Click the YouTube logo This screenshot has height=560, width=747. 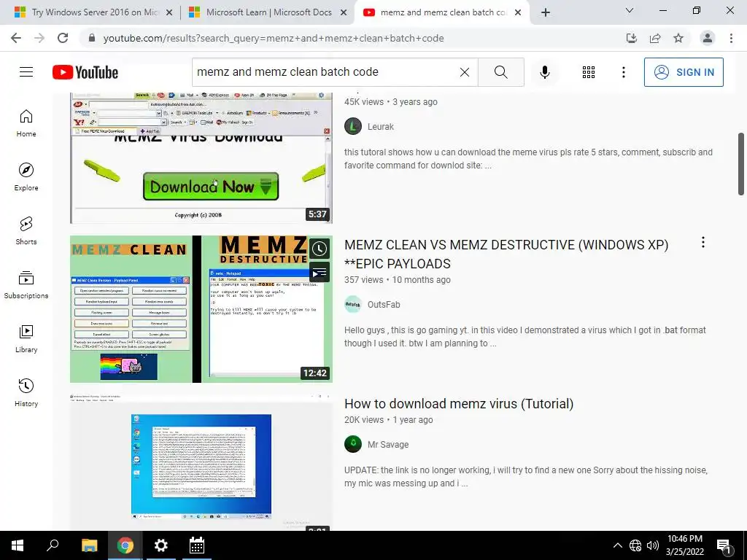tap(85, 72)
